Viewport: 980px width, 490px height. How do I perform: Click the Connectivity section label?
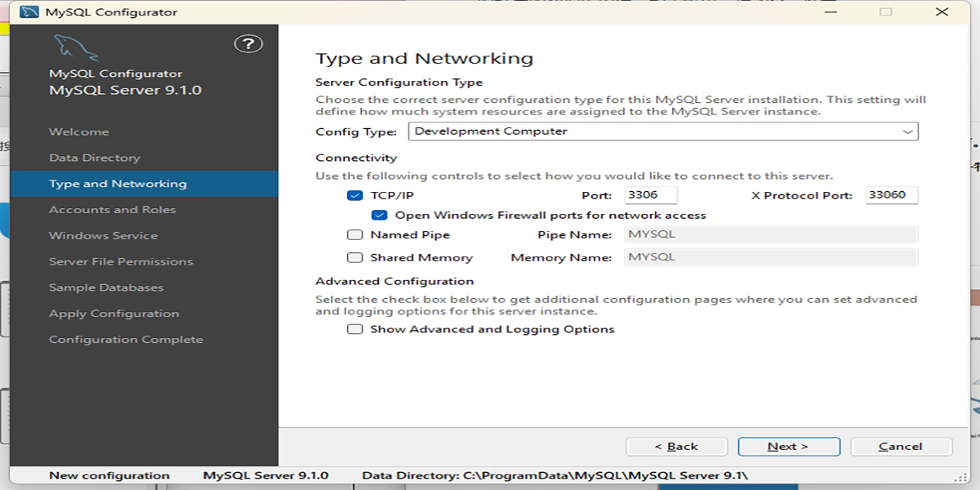click(x=356, y=158)
